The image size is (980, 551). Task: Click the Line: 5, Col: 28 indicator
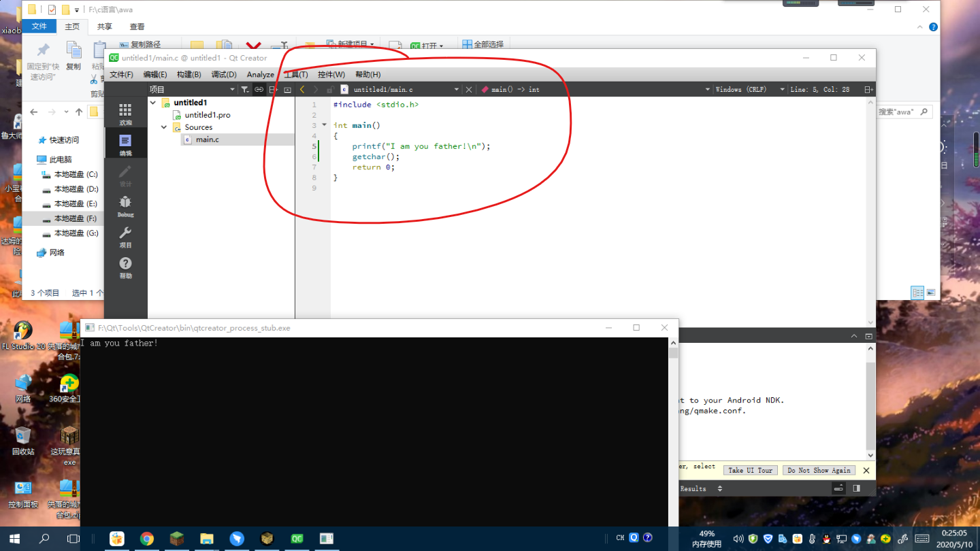(x=819, y=89)
